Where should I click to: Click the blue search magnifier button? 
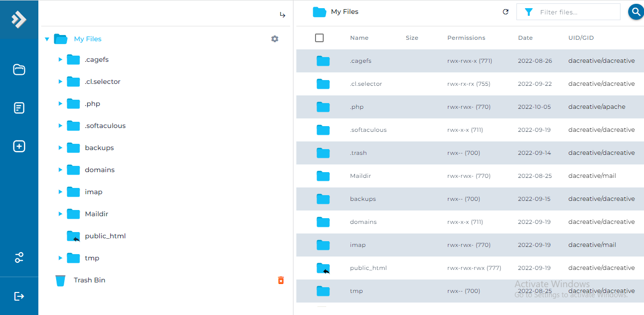pos(635,12)
